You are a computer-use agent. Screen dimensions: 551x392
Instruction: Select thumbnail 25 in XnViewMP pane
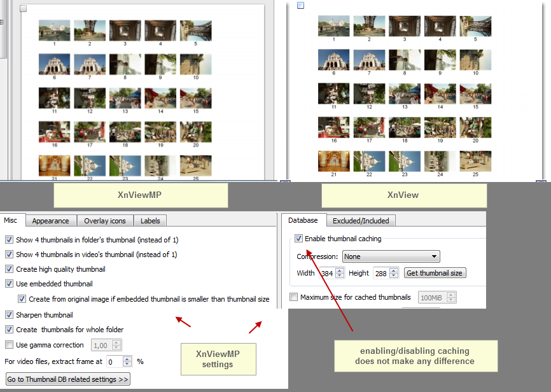(x=196, y=165)
